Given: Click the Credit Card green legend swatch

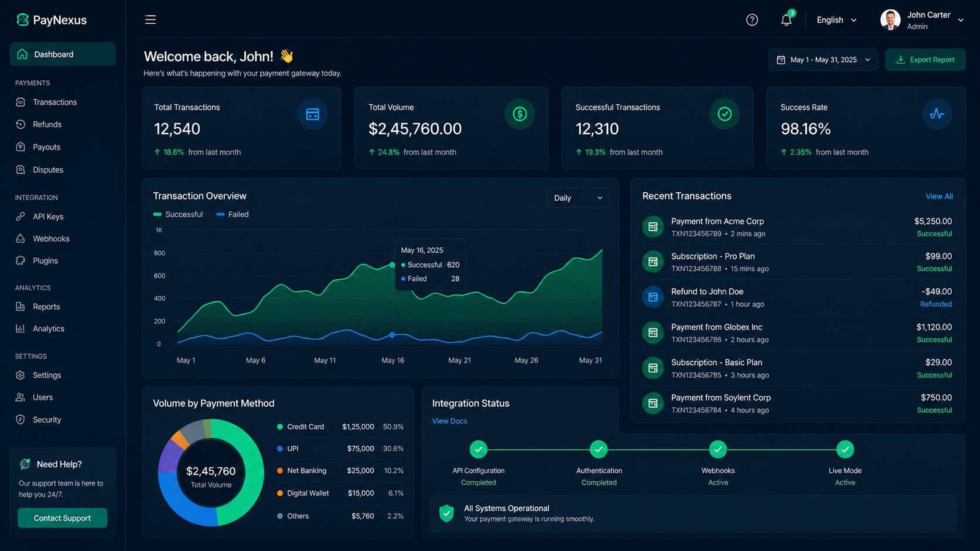Looking at the screenshot, I should 280,427.
